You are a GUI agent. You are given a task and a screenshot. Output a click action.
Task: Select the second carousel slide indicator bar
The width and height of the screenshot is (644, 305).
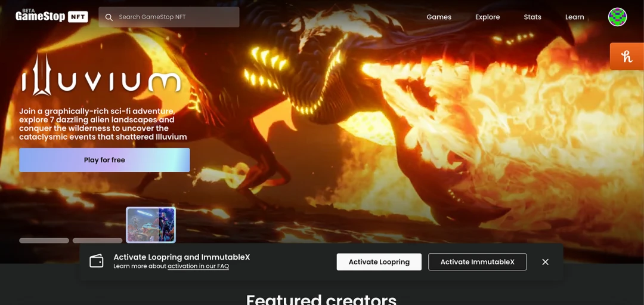pyautogui.click(x=97, y=241)
